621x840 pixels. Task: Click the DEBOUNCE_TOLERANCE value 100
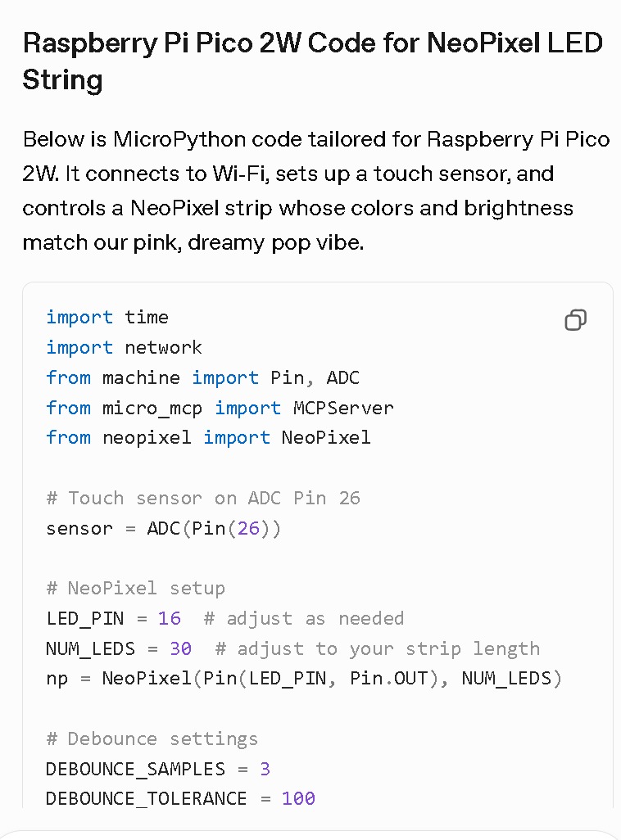tap(298, 799)
